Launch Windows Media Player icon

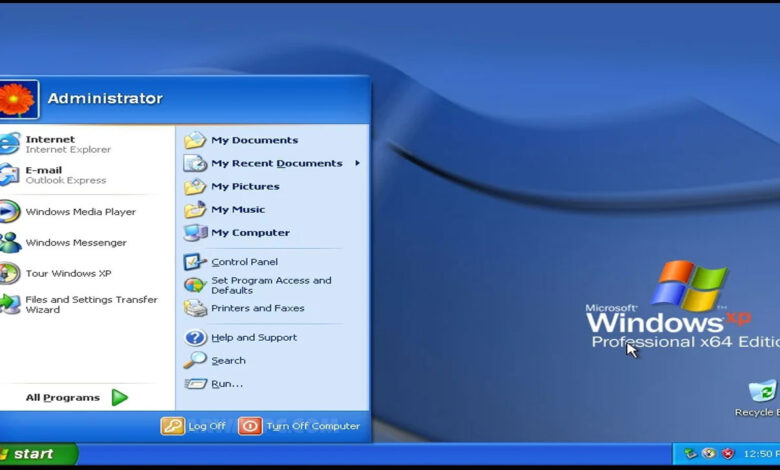tap(9, 211)
